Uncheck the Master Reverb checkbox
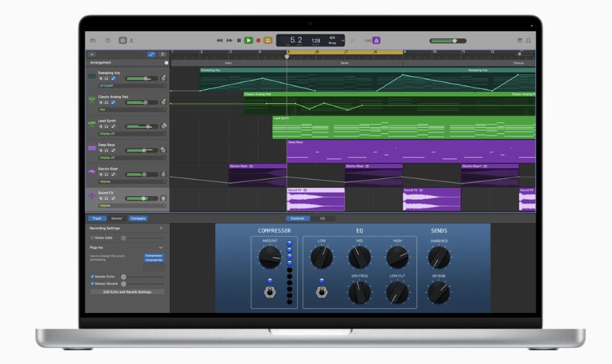The height and width of the screenshot is (364, 612). point(93,284)
